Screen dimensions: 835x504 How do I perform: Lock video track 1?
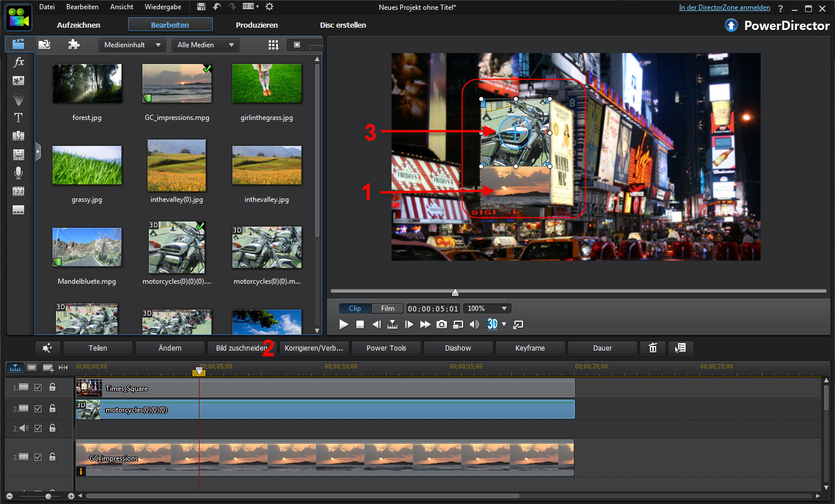coord(52,387)
